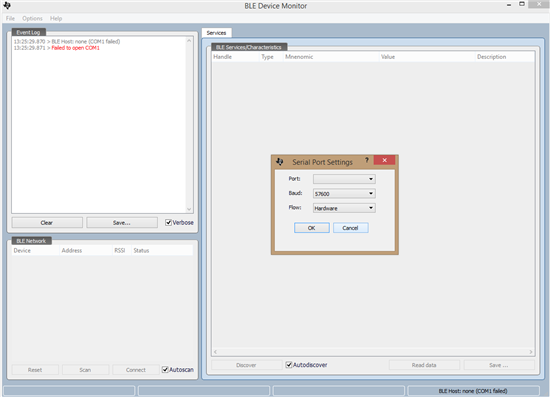Minimize the BLE Device Monitor window

[509, 5]
